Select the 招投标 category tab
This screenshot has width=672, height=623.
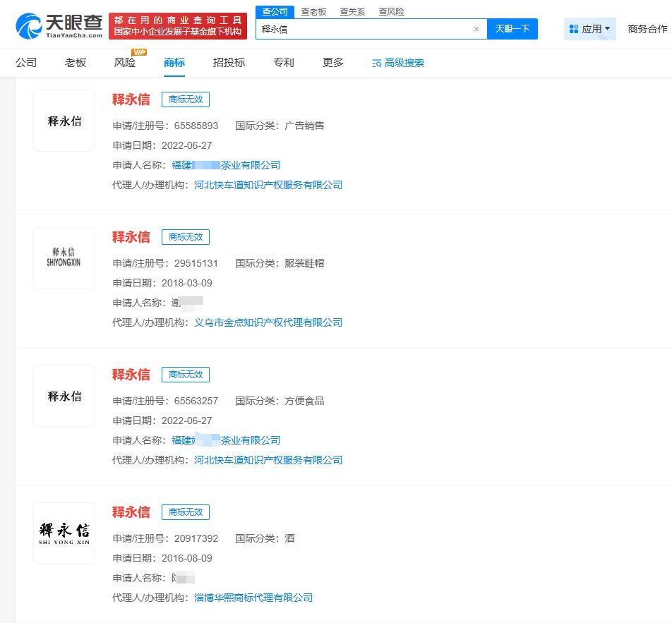coord(229,63)
